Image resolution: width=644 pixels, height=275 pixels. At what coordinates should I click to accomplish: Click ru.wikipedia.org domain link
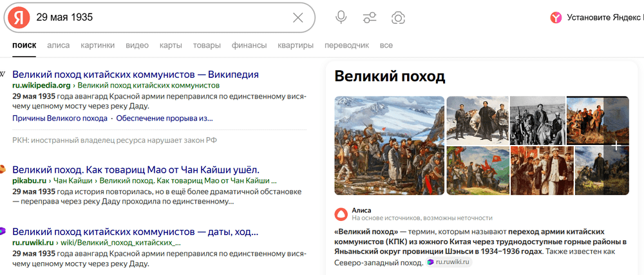click(x=41, y=86)
